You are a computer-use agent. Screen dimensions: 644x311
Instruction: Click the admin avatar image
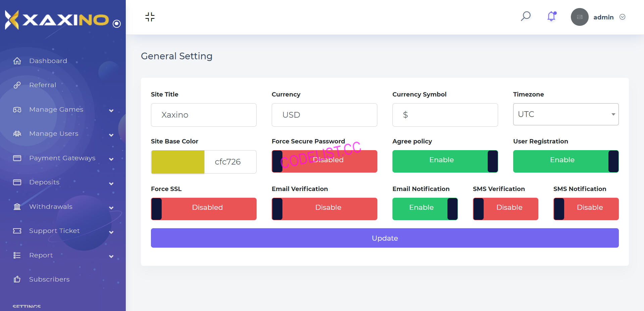580,17
